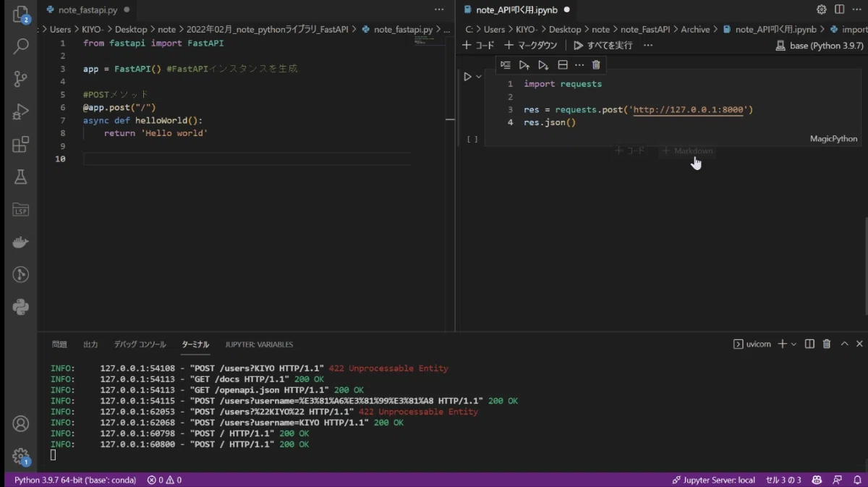Open notebook settings gear icon
This screenshot has height=487, width=868.
(x=821, y=9)
